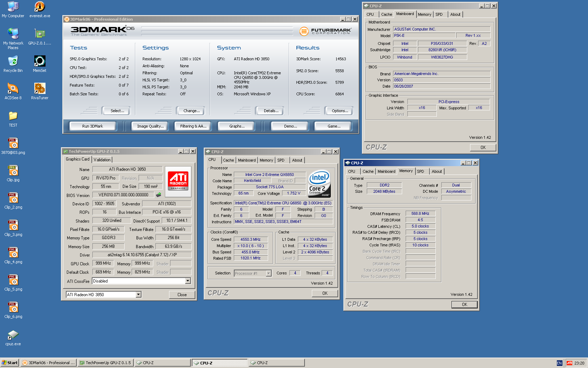
Task: Switch to 3DMark06 taskbar button
Action: coord(48,363)
